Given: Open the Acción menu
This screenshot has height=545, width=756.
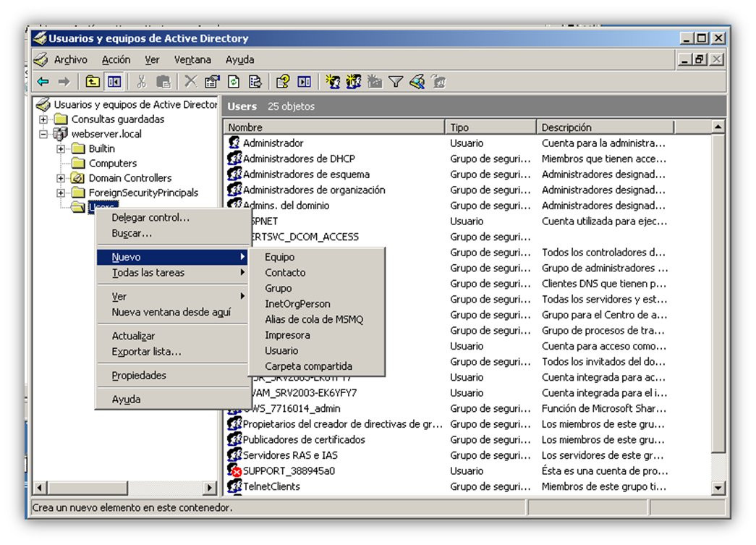Looking at the screenshot, I should click(x=116, y=60).
